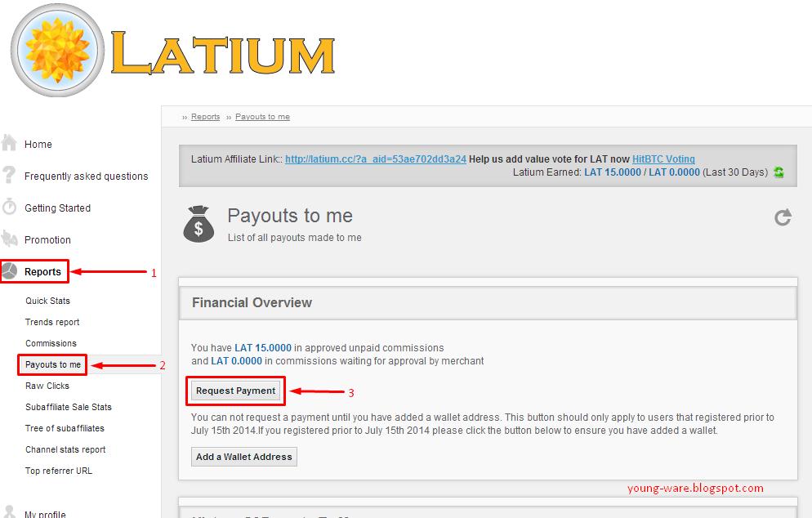Viewport: 812px width, 518px height.
Task: Click LAT 0.0000 in earned bar
Action: (x=674, y=172)
